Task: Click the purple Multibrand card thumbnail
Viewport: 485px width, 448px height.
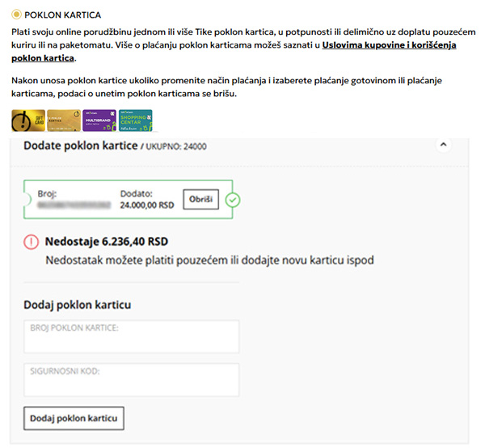Action: 99,120
